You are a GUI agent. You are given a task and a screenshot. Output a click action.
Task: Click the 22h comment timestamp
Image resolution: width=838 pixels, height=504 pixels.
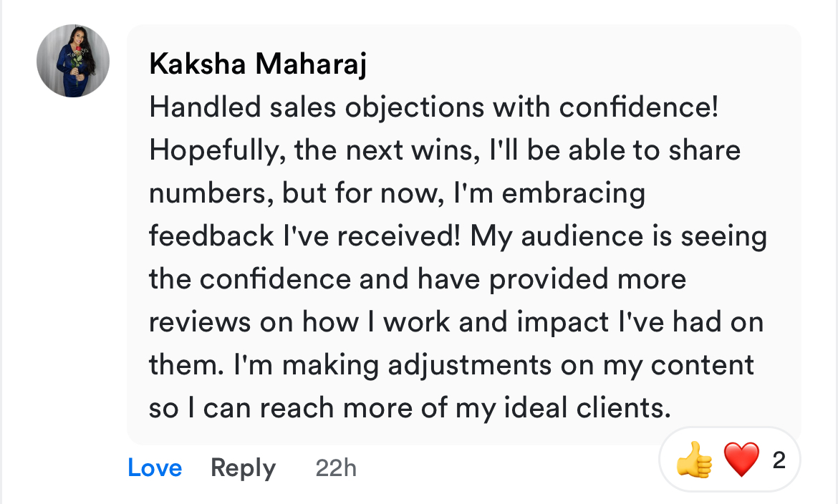click(x=336, y=468)
